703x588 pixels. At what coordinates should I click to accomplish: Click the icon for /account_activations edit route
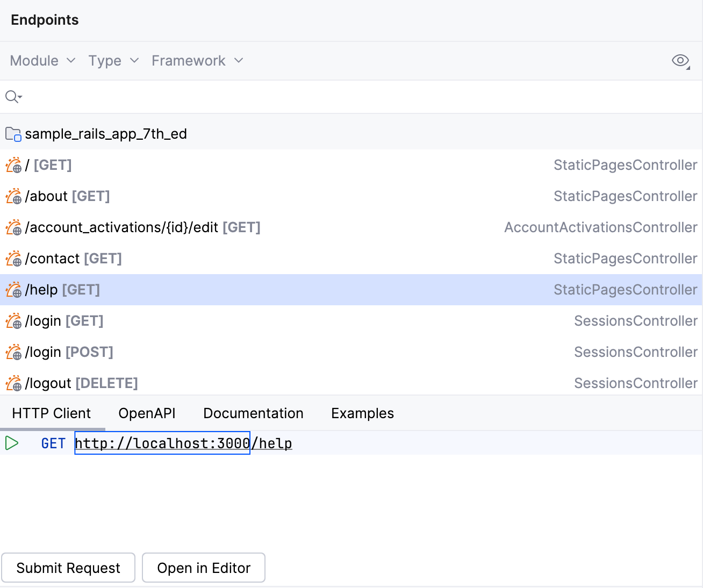[13, 227]
